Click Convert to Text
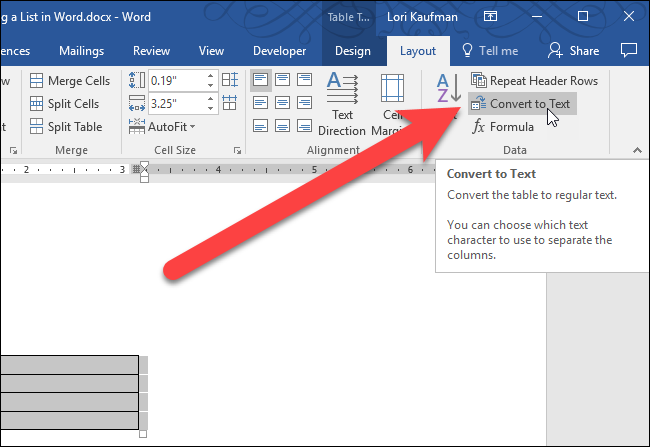 [x=522, y=104]
